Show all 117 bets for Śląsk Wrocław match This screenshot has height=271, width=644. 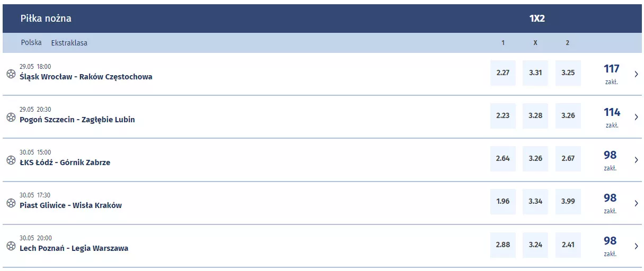[x=612, y=74]
